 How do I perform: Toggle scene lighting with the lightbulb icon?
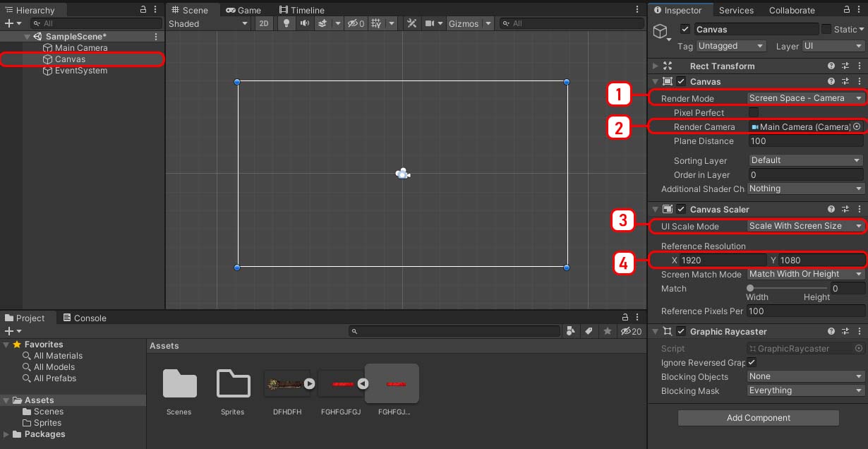pyautogui.click(x=286, y=23)
